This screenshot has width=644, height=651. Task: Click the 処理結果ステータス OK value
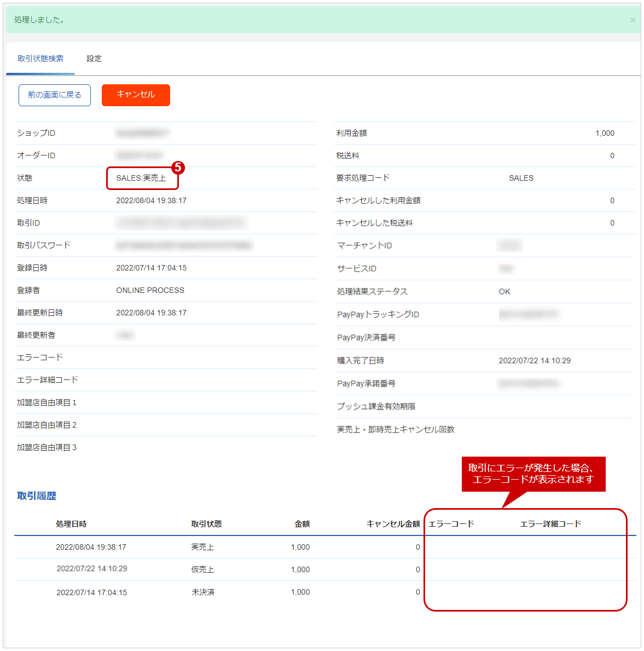(x=504, y=291)
